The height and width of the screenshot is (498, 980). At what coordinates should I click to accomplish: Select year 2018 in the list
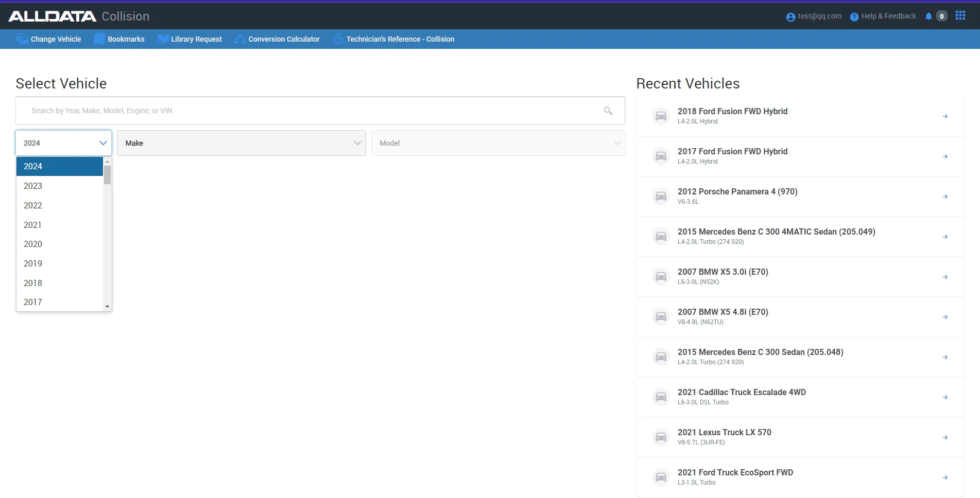[x=60, y=283]
